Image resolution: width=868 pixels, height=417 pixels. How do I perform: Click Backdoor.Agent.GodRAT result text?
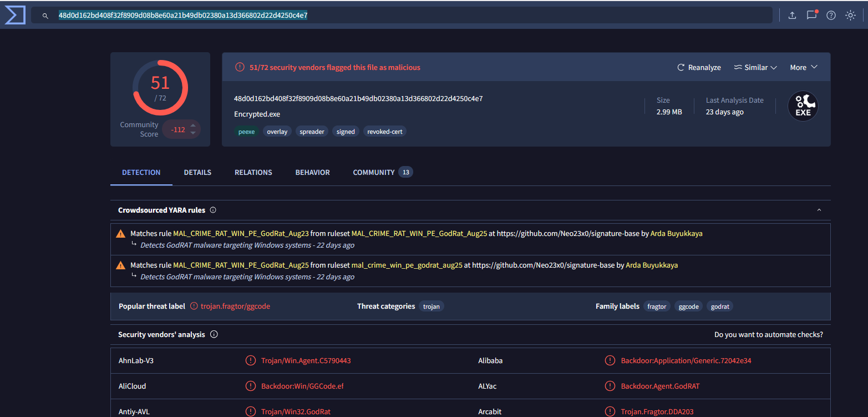(661, 386)
